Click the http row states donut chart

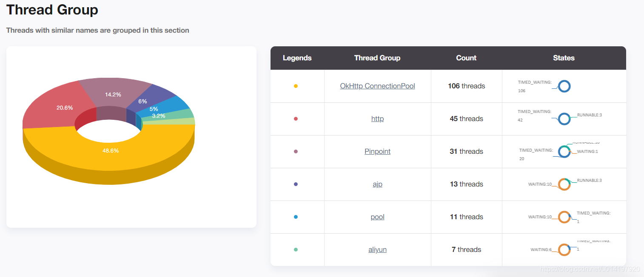click(x=564, y=119)
